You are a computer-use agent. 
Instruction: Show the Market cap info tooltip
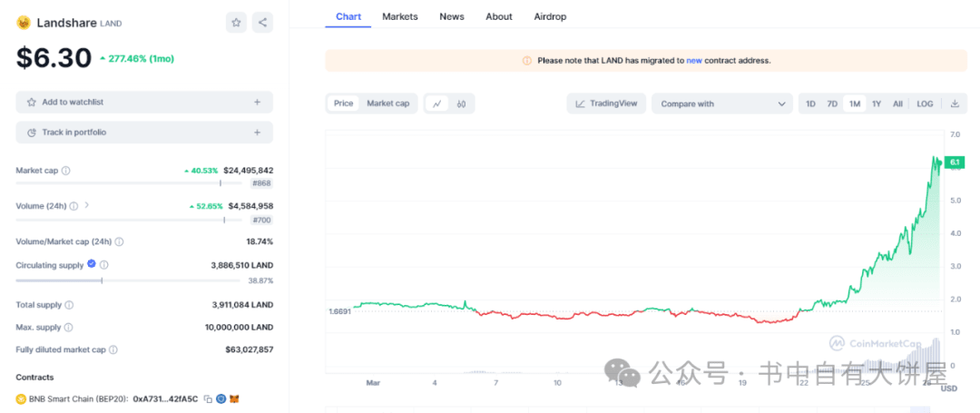coord(65,171)
